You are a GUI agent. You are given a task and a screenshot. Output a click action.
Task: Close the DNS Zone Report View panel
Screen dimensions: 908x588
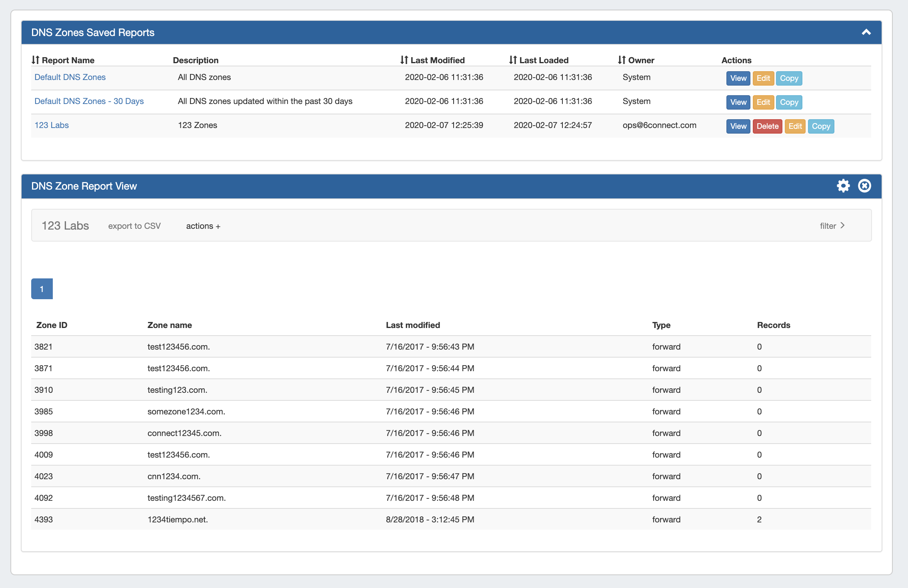pyautogui.click(x=864, y=186)
